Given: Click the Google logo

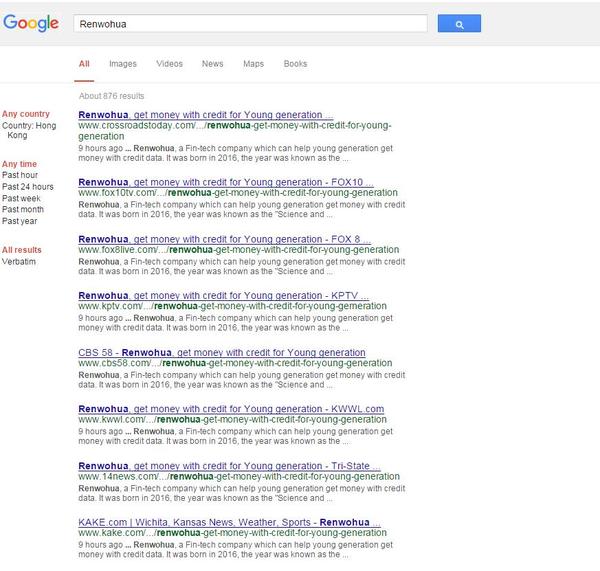Looking at the screenshot, I should (31, 23).
